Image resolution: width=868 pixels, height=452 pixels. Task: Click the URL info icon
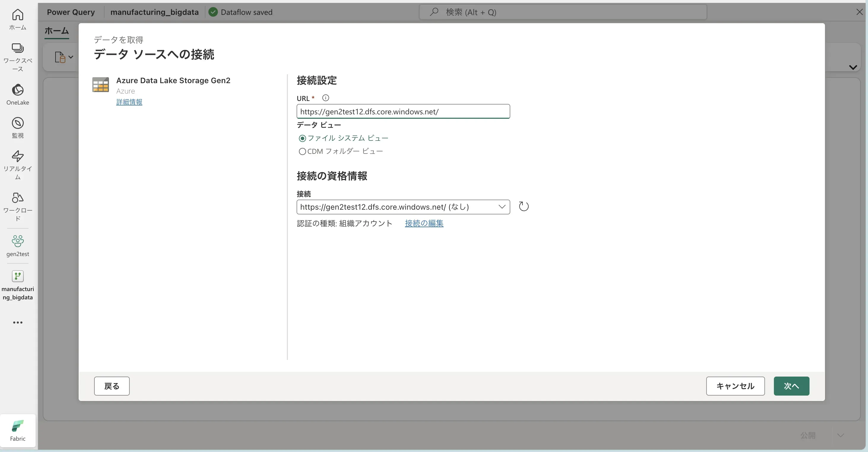tap(325, 98)
